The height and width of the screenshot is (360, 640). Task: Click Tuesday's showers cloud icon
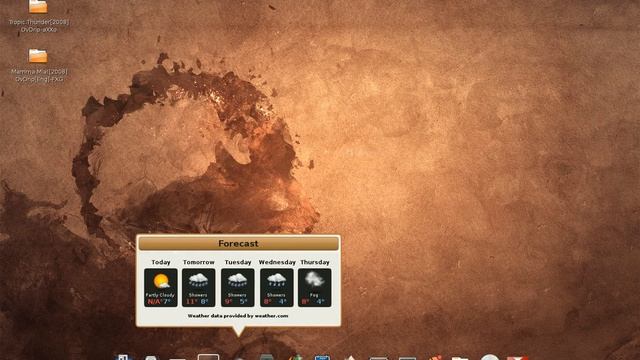coord(237,280)
